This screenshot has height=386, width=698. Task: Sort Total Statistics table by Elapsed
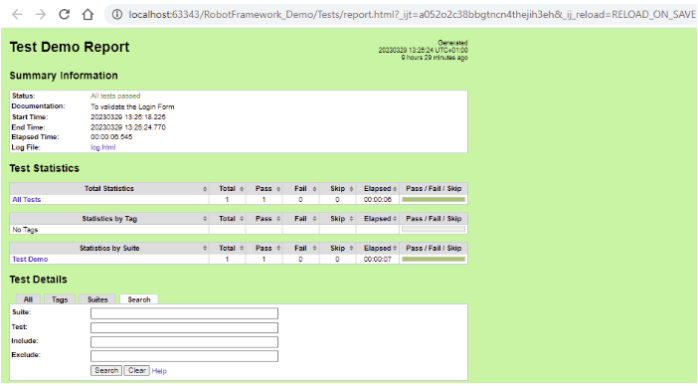[378, 189]
